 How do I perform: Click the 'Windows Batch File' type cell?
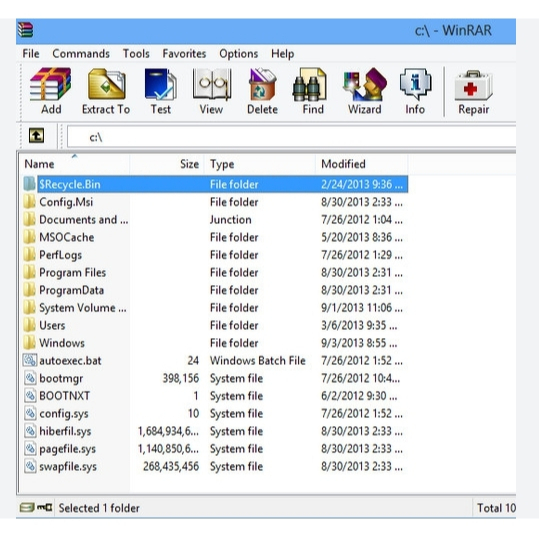tap(258, 360)
